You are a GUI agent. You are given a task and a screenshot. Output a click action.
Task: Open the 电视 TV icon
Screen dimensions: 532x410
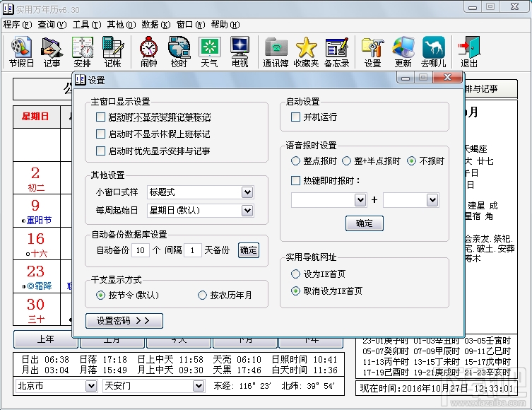(x=240, y=52)
